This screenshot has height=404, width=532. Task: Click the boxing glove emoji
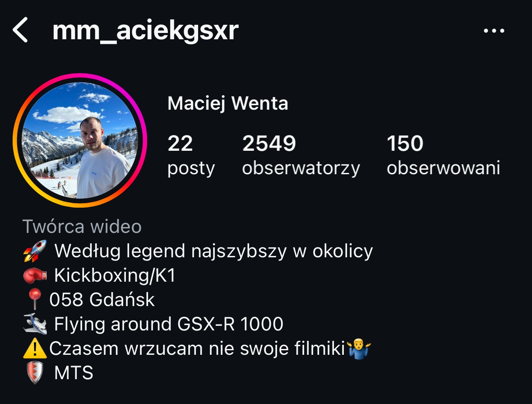tap(35, 275)
